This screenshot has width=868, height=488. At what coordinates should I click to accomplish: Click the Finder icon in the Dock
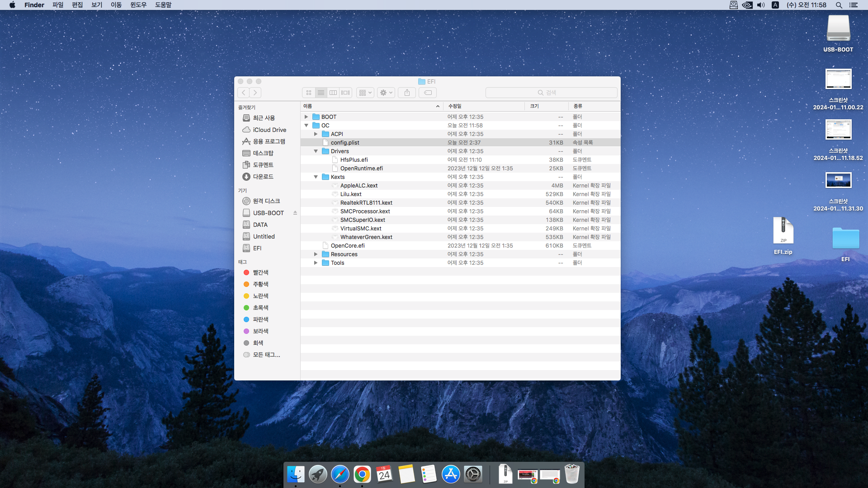[295, 474]
